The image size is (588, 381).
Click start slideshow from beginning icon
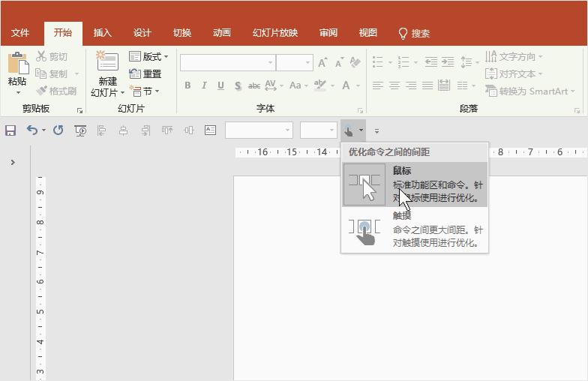[x=80, y=130]
